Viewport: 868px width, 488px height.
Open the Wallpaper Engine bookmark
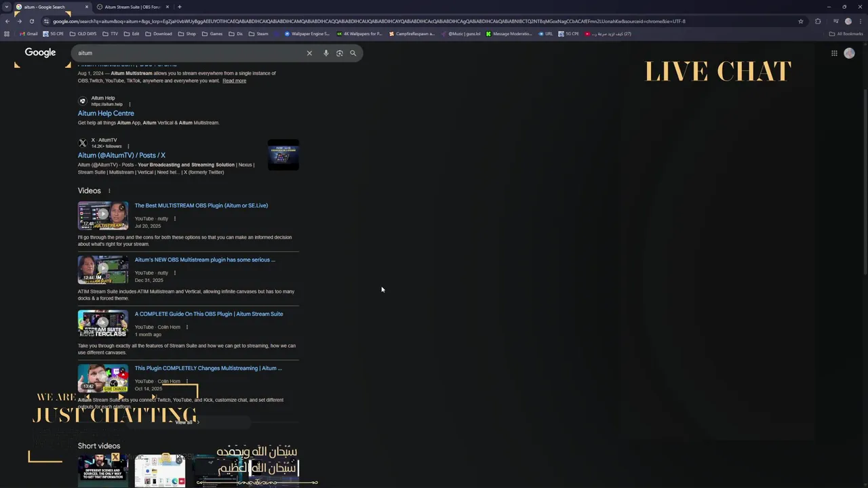(x=307, y=34)
